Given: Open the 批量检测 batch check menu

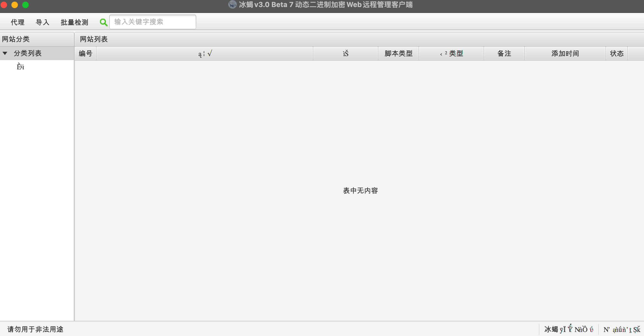Looking at the screenshot, I should point(75,22).
